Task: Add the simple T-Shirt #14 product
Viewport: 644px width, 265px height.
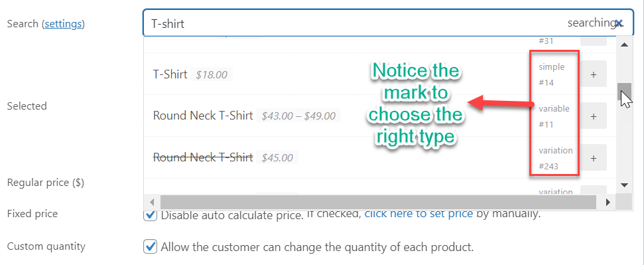Action: [593, 74]
